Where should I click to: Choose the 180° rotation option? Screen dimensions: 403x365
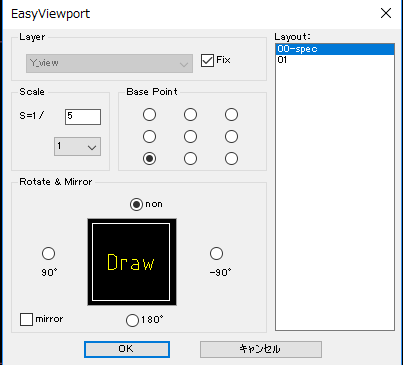point(132,320)
